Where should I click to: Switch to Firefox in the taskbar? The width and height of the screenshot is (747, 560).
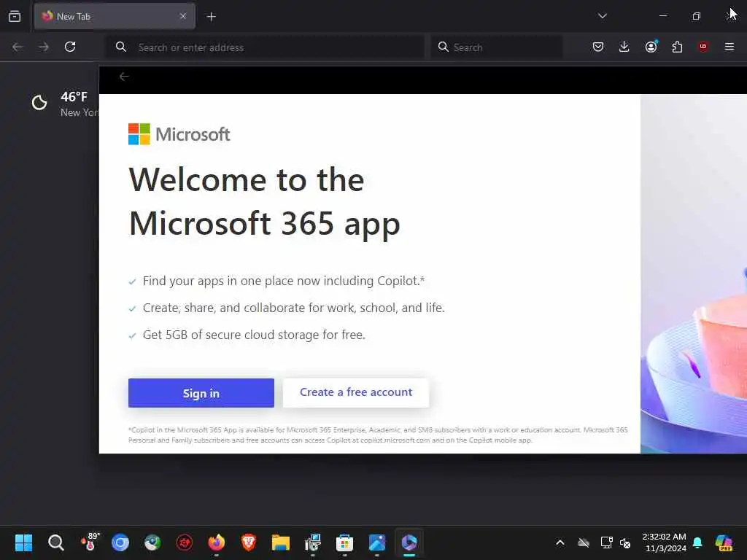click(216, 542)
